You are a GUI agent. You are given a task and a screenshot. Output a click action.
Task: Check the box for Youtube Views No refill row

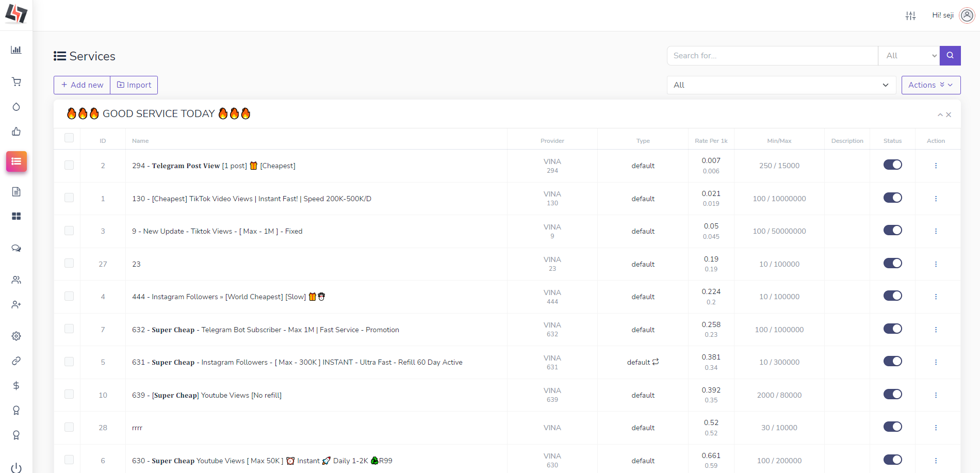[69, 394]
